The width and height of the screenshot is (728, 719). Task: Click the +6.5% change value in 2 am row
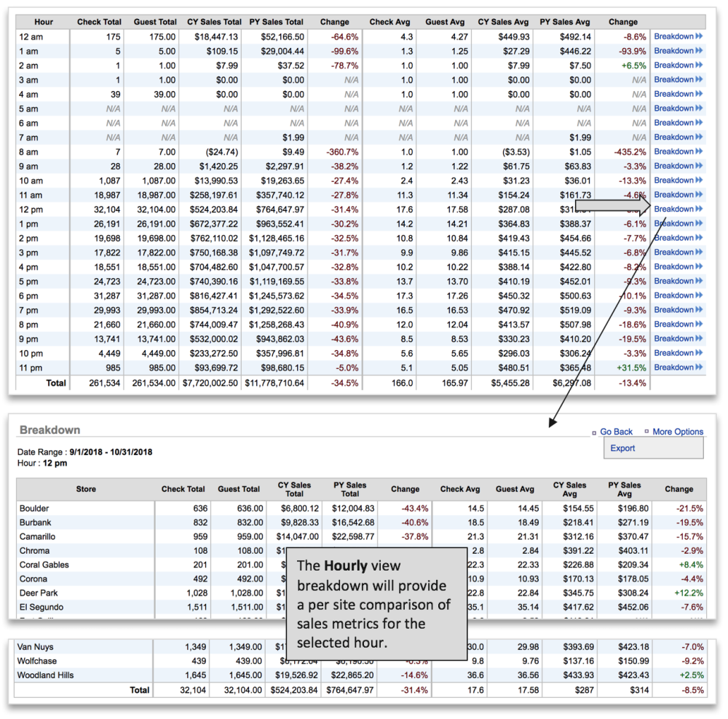point(634,65)
